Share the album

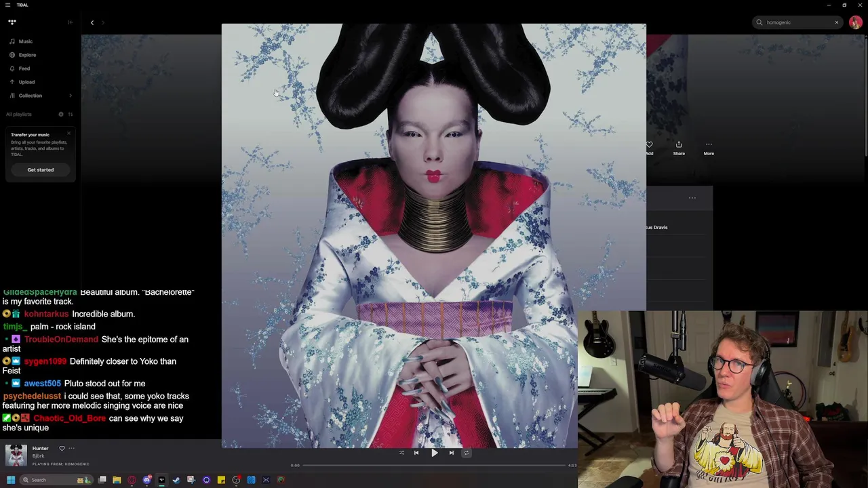click(x=679, y=148)
